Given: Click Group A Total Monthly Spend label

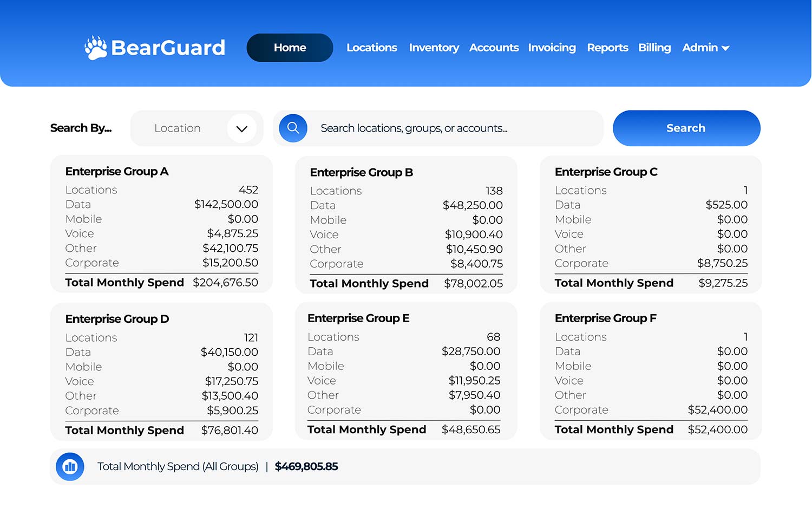Looking at the screenshot, I should coord(125,283).
